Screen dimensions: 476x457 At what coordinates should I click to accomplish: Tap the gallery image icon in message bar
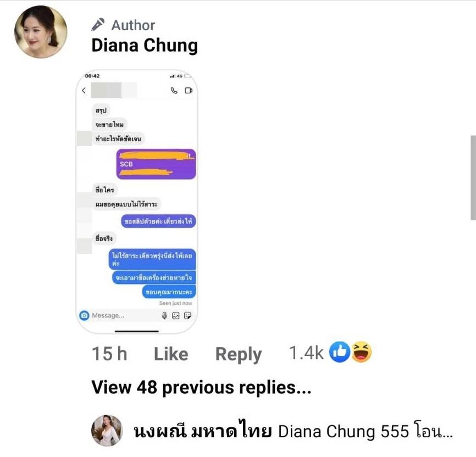pyautogui.click(x=175, y=316)
